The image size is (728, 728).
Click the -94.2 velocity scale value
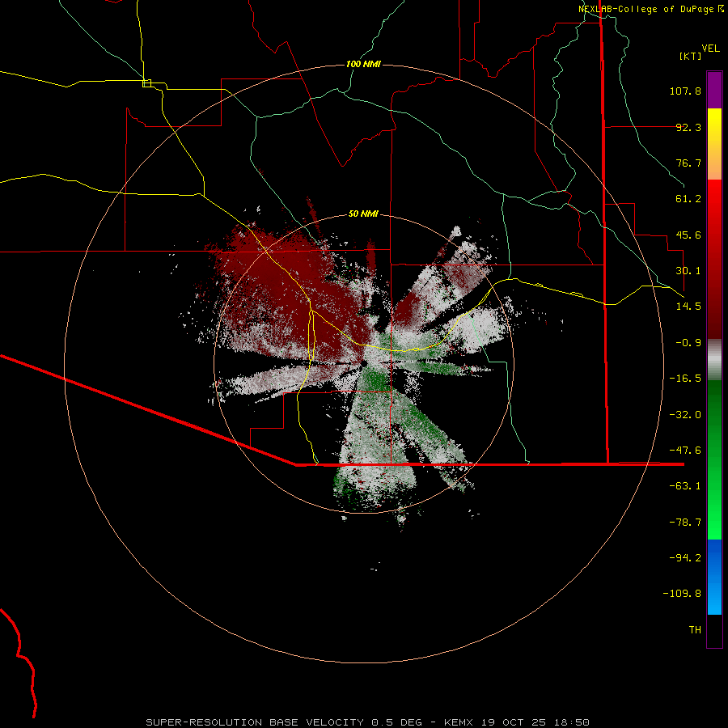coord(685,558)
